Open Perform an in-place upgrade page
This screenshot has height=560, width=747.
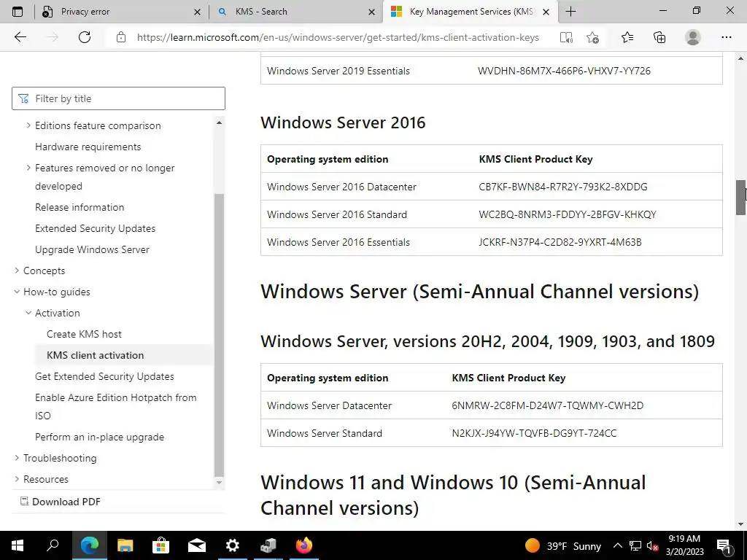(x=99, y=437)
